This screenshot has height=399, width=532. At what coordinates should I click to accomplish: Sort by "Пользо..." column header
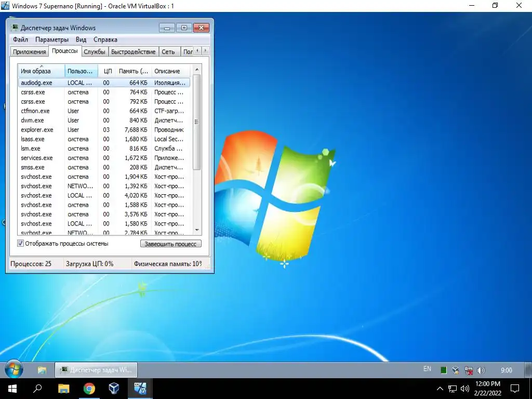click(81, 71)
